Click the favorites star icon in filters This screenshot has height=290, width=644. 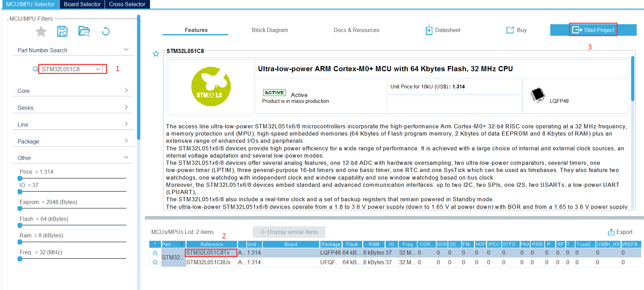tap(41, 32)
